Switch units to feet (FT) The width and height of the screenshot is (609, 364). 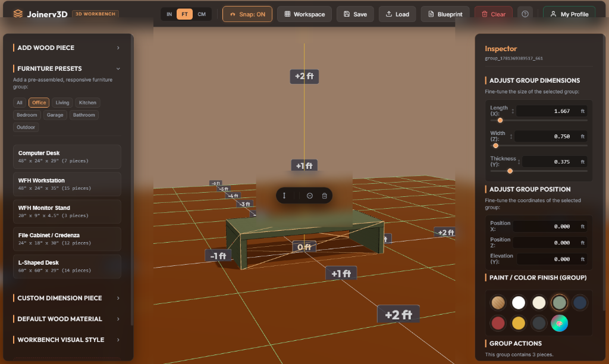pos(184,14)
